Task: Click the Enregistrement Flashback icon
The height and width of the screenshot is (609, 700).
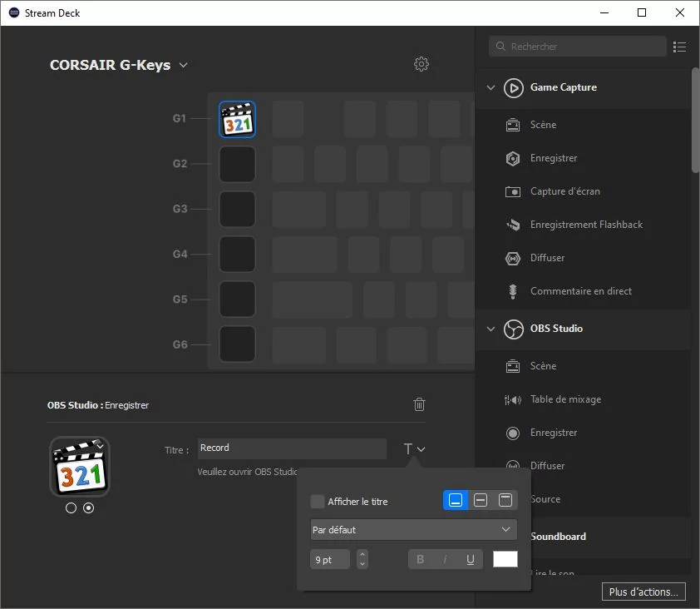Action: coord(512,225)
